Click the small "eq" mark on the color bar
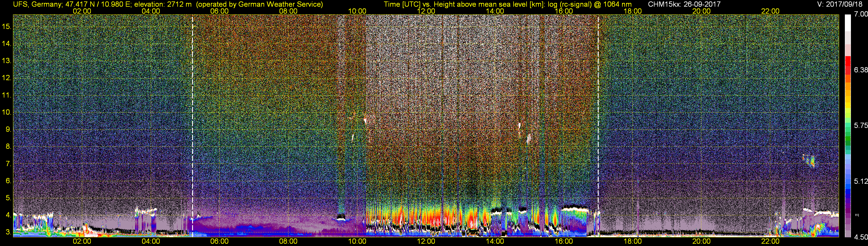 tap(857, 215)
